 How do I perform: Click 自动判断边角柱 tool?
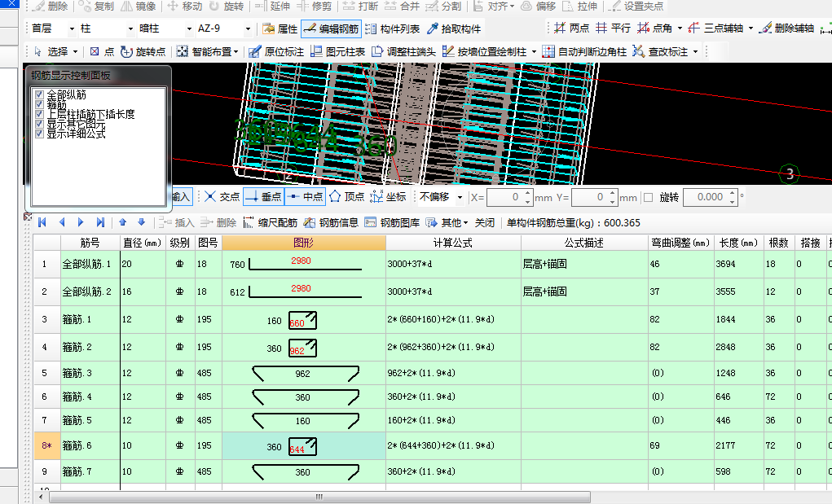585,51
